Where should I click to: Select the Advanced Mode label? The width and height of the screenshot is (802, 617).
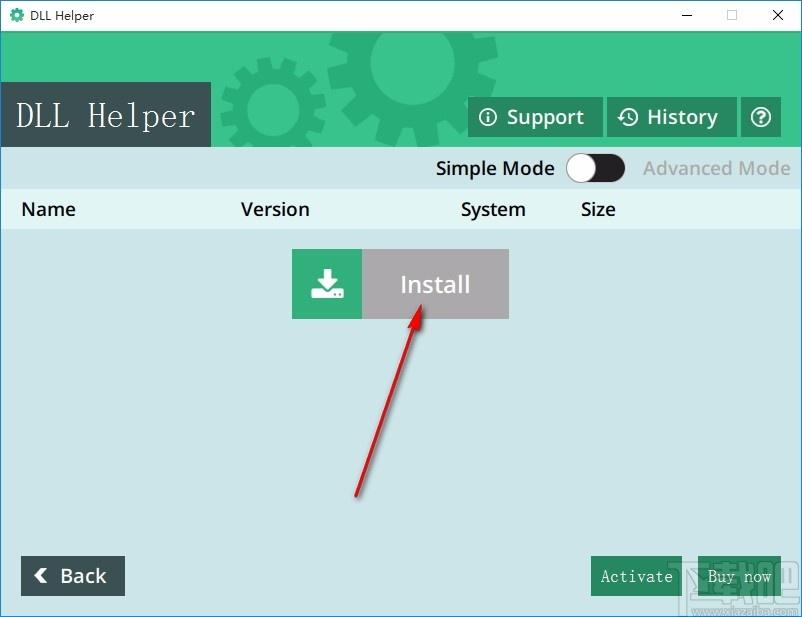click(x=717, y=168)
